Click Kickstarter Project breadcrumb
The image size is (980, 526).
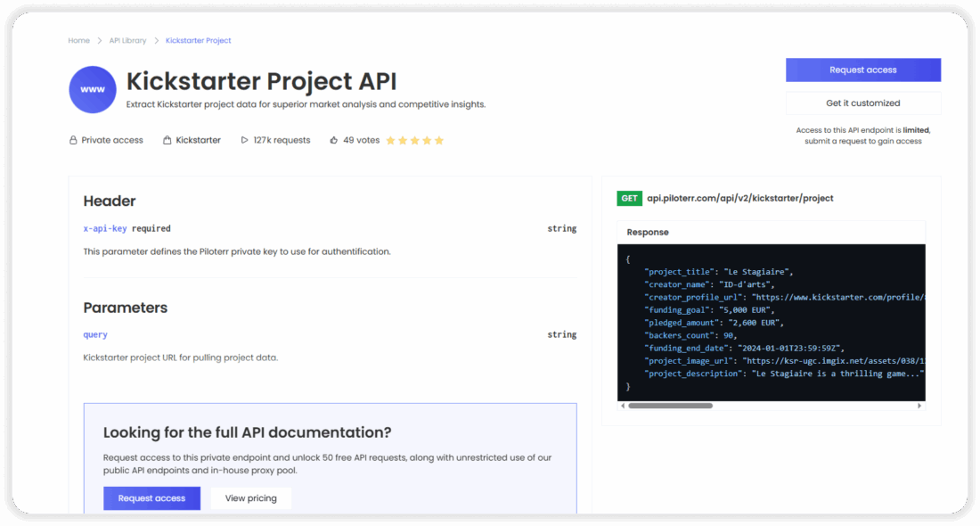pyautogui.click(x=198, y=41)
